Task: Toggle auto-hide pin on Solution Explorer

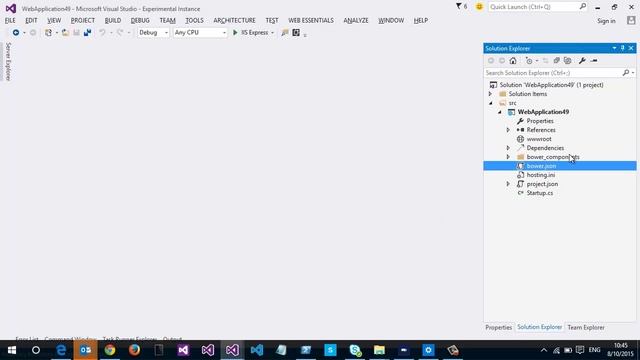Action: click(x=622, y=48)
